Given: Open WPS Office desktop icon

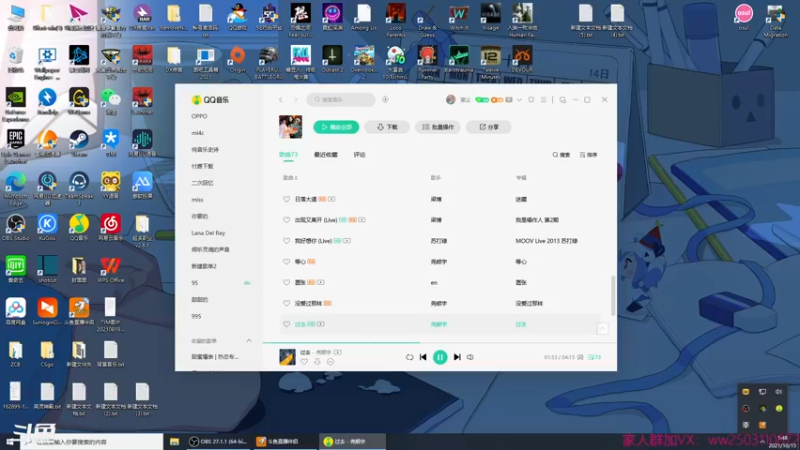Looking at the screenshot, I should click(x=111, y=270).
